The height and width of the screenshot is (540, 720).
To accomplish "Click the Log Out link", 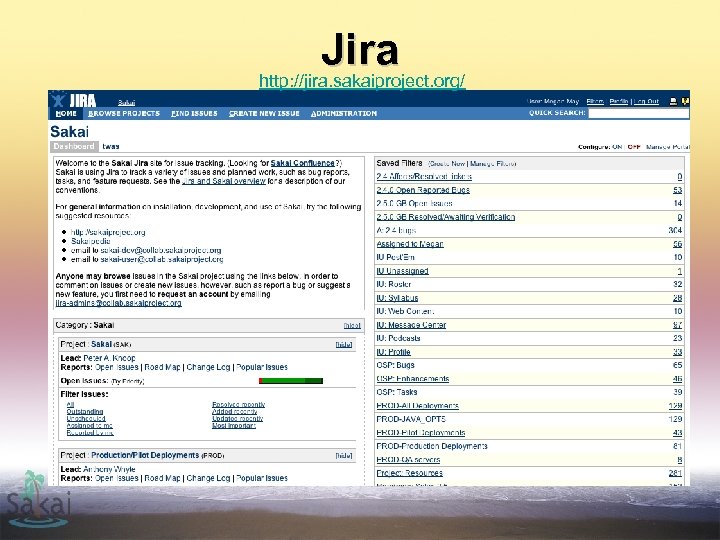I will tap(646, 101).
